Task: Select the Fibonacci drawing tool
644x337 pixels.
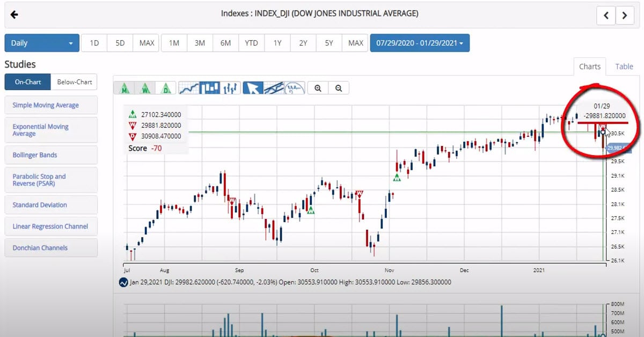Action: click(x=295, y=88)
